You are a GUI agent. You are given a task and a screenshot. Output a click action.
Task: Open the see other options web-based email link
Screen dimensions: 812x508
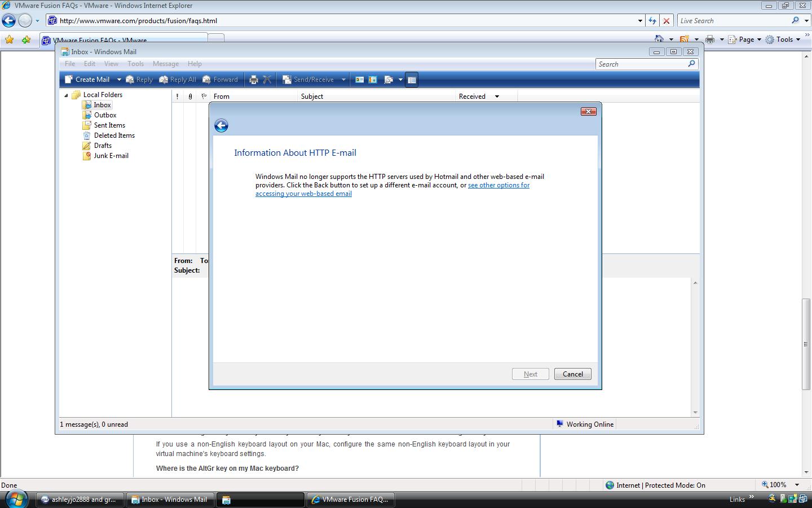[x=392, y=189]
